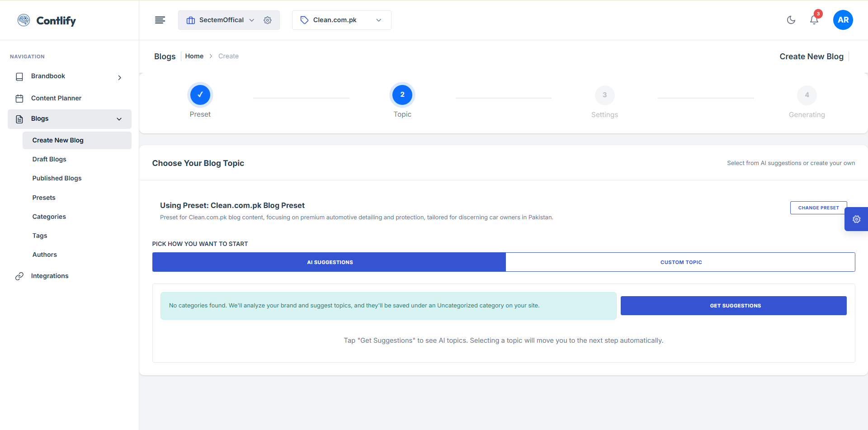Click the Home breadcrumb link
This screenshot has width=868, height=430.
point(194,56)
